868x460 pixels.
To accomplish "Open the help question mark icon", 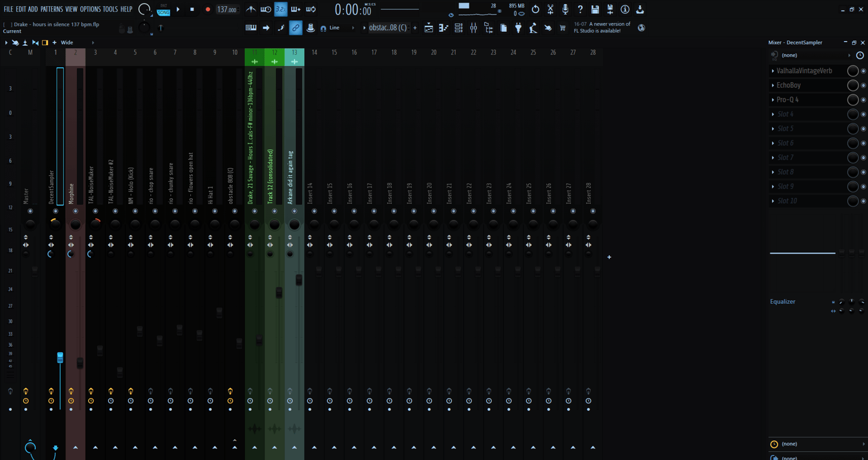I will [x=580, y=9].
